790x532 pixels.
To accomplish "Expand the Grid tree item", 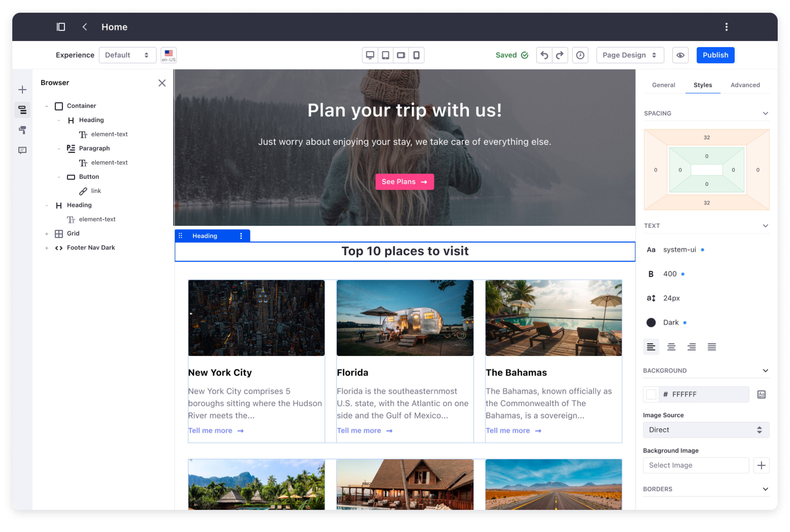I will [47, 233].
